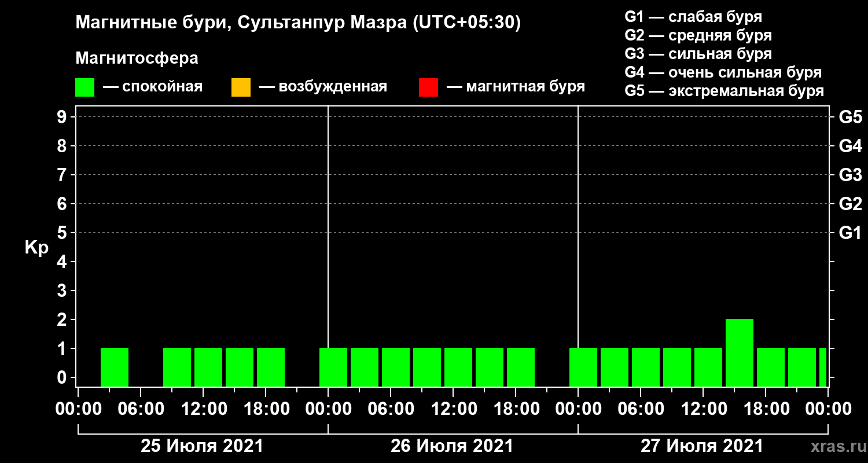Click the 'G3' label on the right axis
This screenshot has height=463, width=868.
851,175
